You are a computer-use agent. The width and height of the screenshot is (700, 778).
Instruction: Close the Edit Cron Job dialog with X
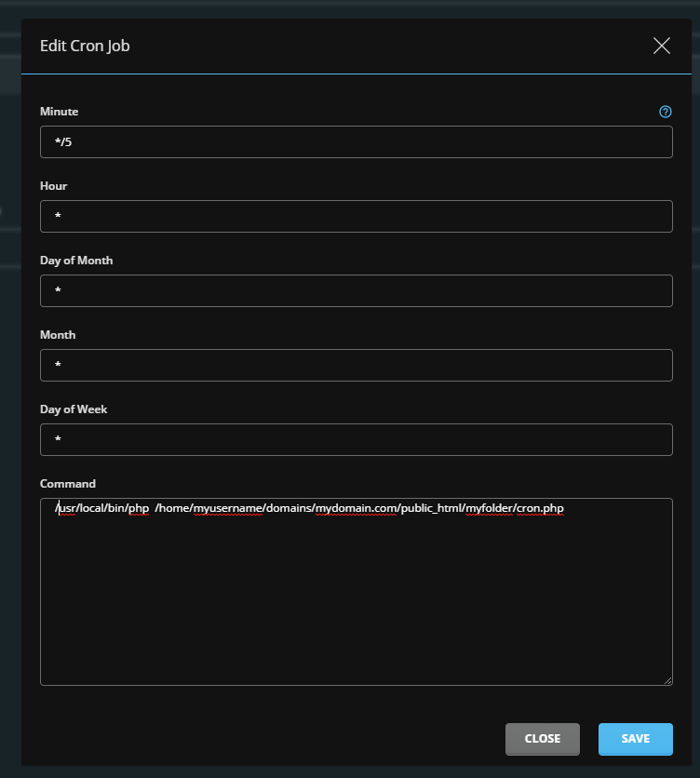pyautogui.click(x=662, y=46)
